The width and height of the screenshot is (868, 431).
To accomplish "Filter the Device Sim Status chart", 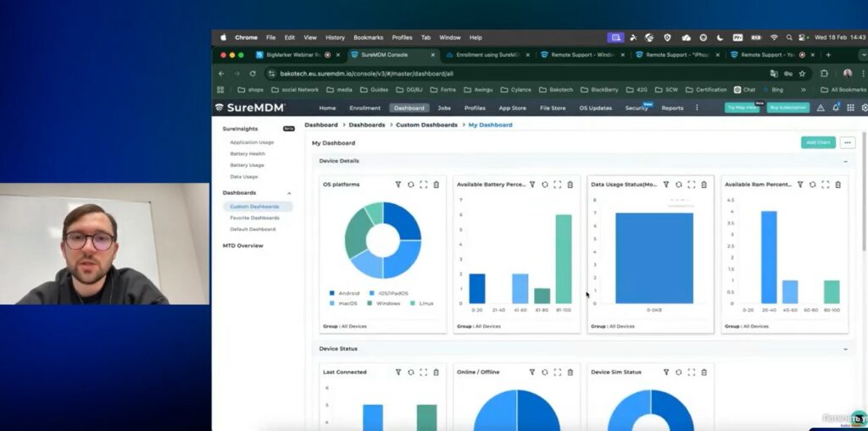I will [x=666, y=372].
